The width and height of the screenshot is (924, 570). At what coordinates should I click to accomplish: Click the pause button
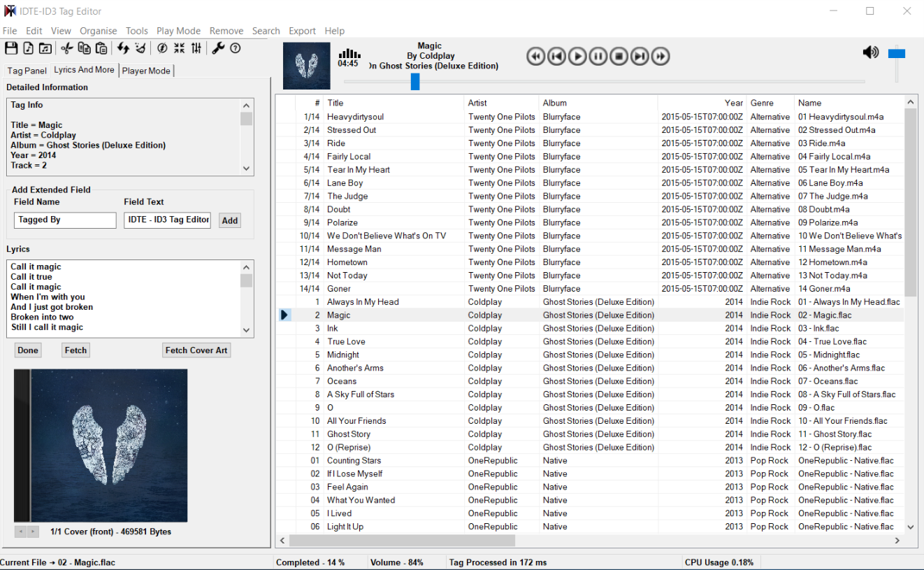(598, 56)
